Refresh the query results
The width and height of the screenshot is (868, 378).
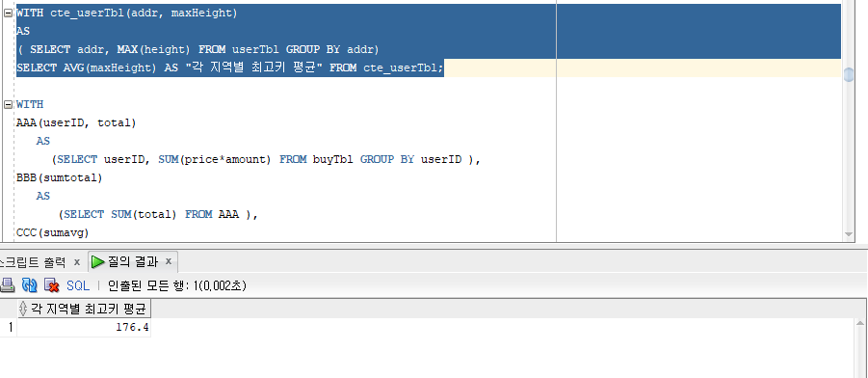(29, 285)
